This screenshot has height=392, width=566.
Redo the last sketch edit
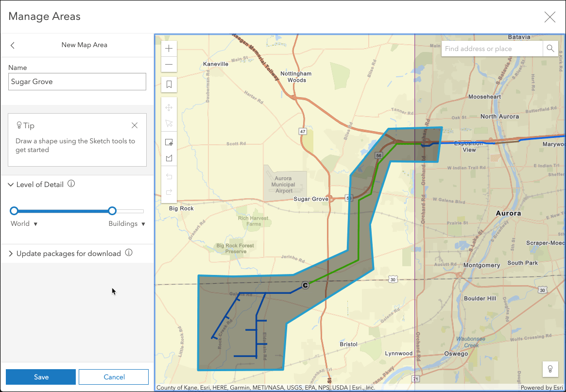click(169, 192)
